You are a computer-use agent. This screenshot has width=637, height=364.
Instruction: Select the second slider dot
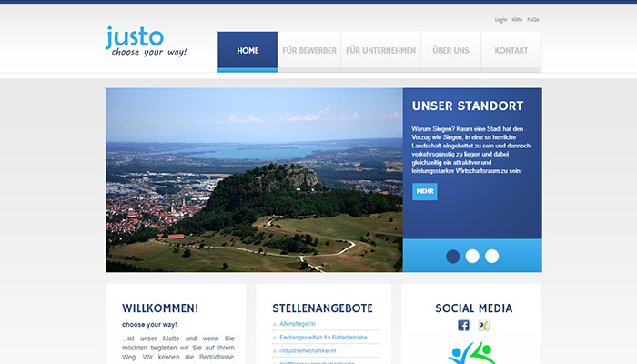(472, 257)
